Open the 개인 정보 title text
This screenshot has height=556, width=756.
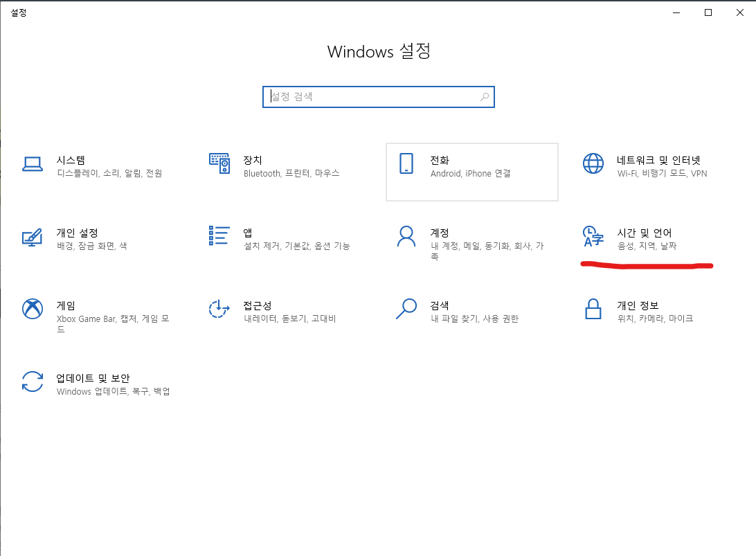[x=638, y=306]
